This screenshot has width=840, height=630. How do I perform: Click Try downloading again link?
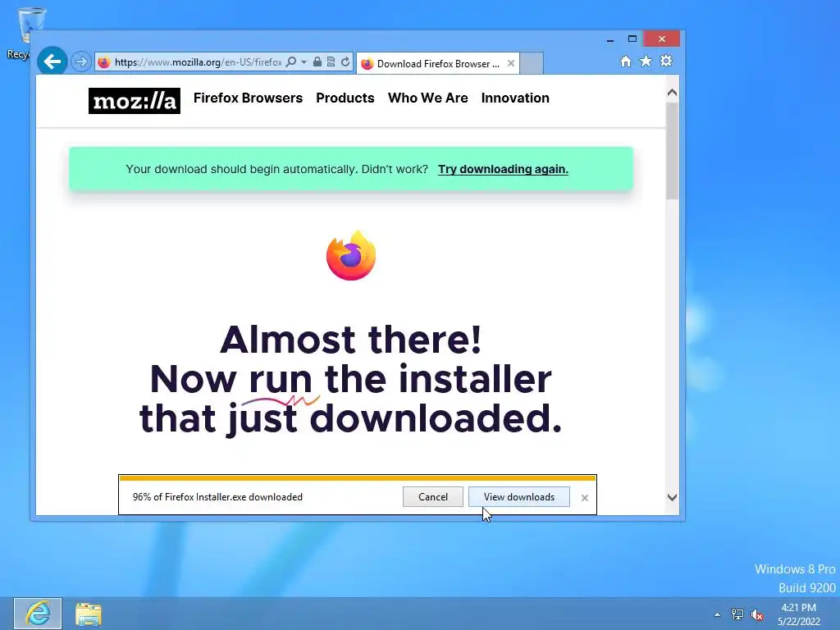pyautogui.click(x=503, y=169)
